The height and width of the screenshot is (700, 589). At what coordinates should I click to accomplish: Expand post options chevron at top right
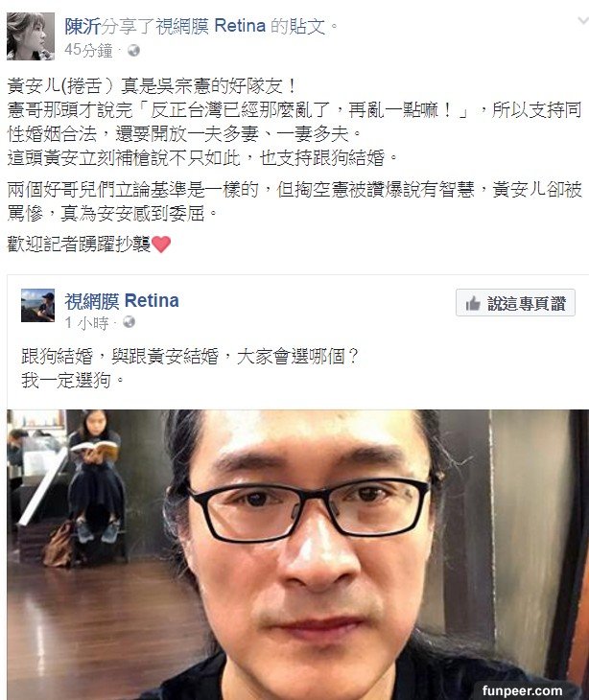582,20
